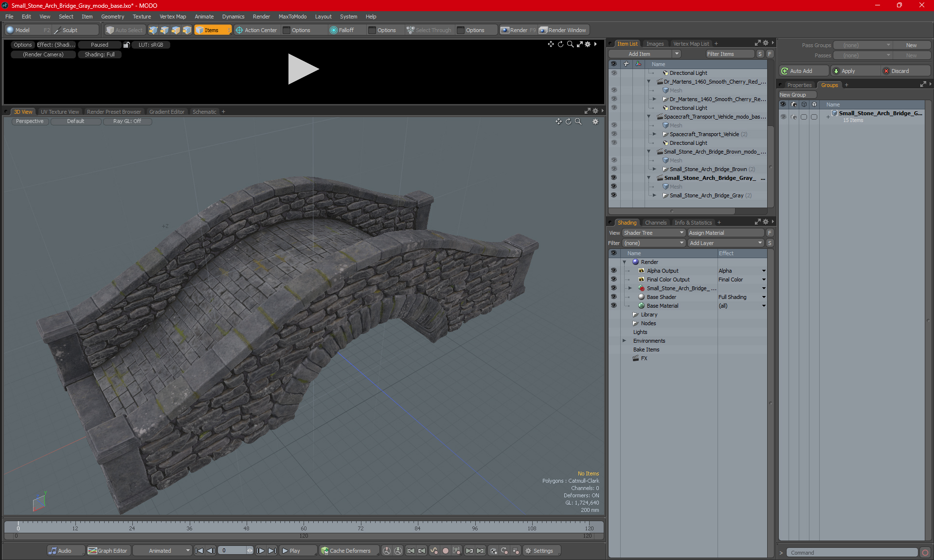934x560 pixels.
Task: Toggle visibility of Small_Stone_Arch_Bridge_Gray scene
Action: coord(613,178)
